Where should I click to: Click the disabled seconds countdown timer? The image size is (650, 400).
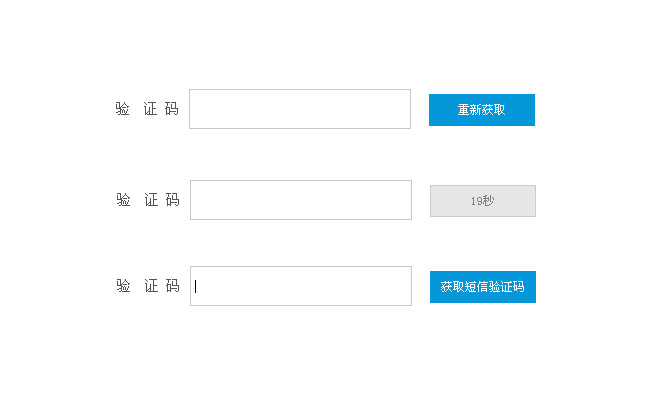(482, 201)
